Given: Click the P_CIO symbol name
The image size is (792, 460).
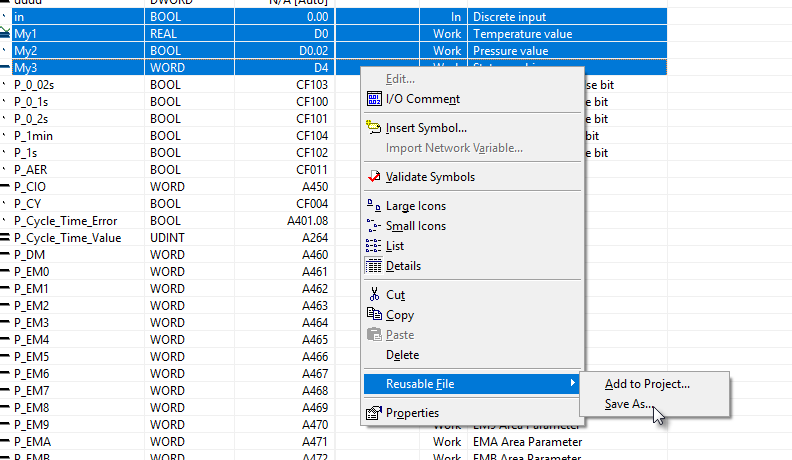Looking at the screenshot, I should (30, 187).
